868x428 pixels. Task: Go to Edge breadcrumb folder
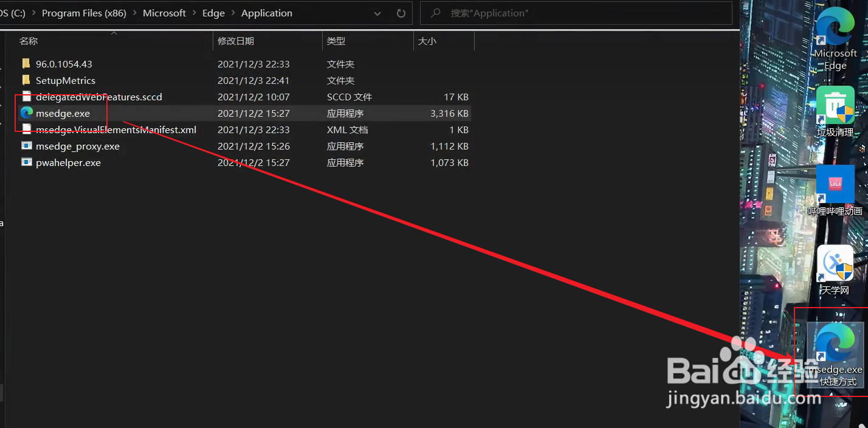[213, 13]
